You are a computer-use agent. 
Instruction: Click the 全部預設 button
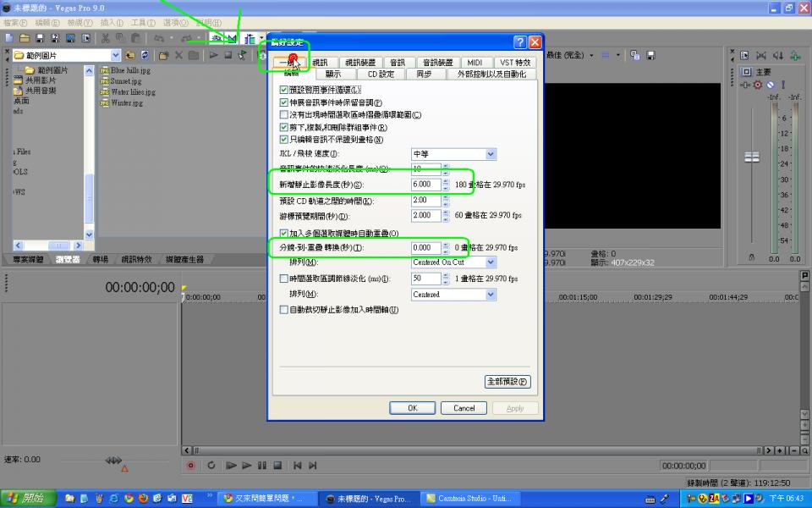click(507, 382)
